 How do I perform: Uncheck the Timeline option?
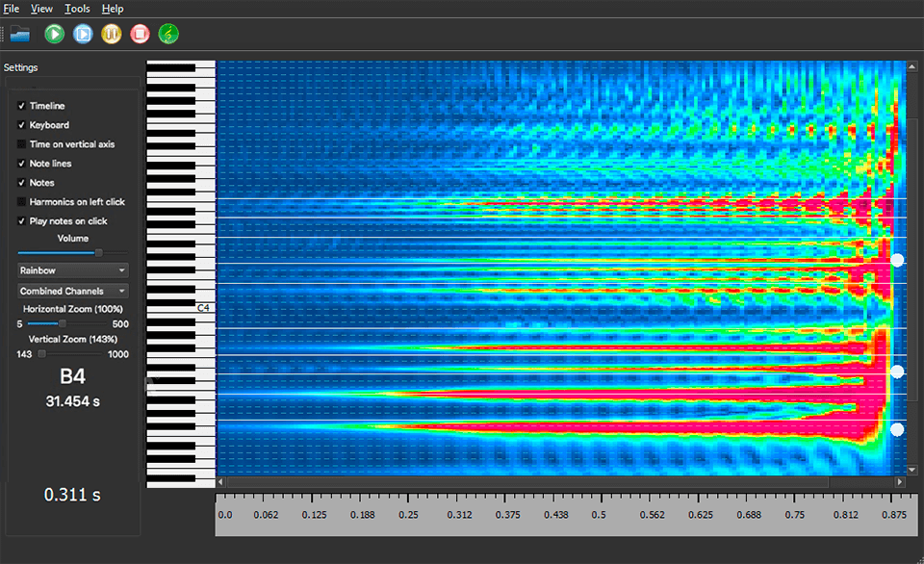point(21,106)
